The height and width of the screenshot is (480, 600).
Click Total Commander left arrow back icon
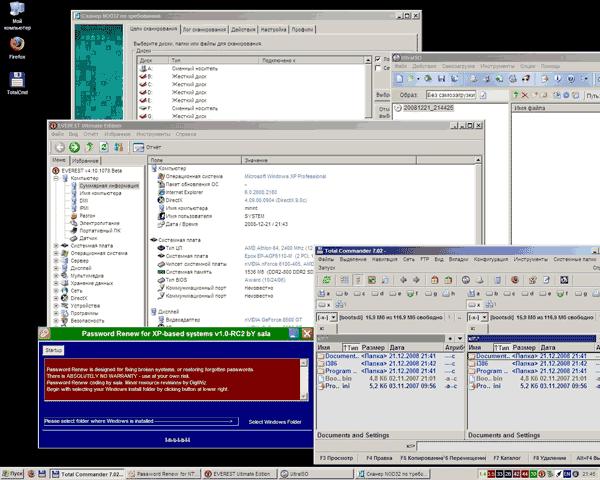(x=403, y=280)
